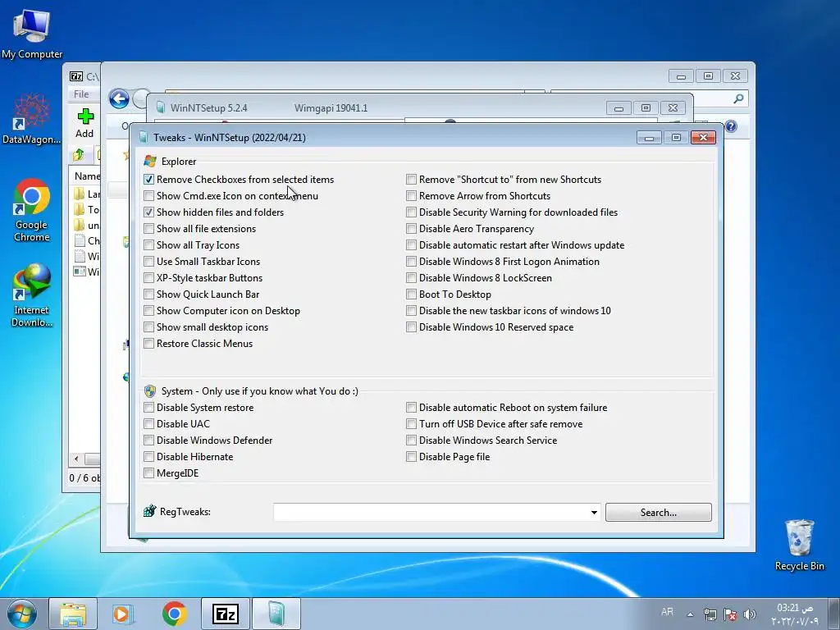Click the search magnifier in the Explorer window

(739, 98)
